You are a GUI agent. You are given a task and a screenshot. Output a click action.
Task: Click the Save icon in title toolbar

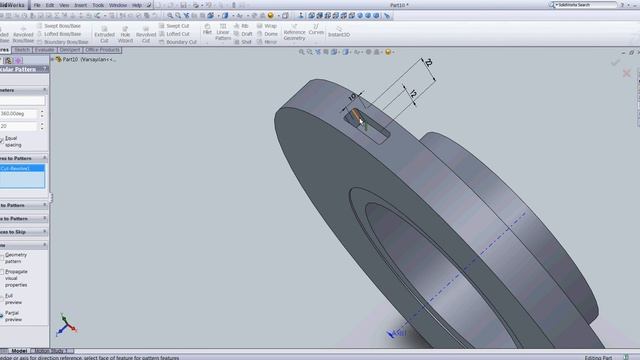[x=183, y=5]
